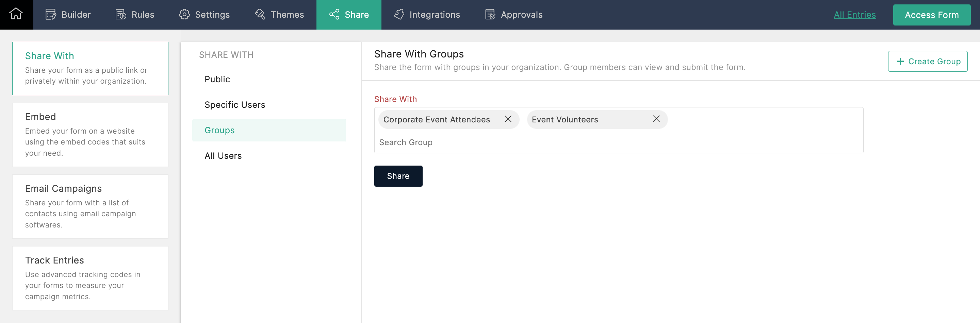The height and width of the screenshot is (323, 980).
Task: Switch to the Settings tab
Action: click(204, 15)
